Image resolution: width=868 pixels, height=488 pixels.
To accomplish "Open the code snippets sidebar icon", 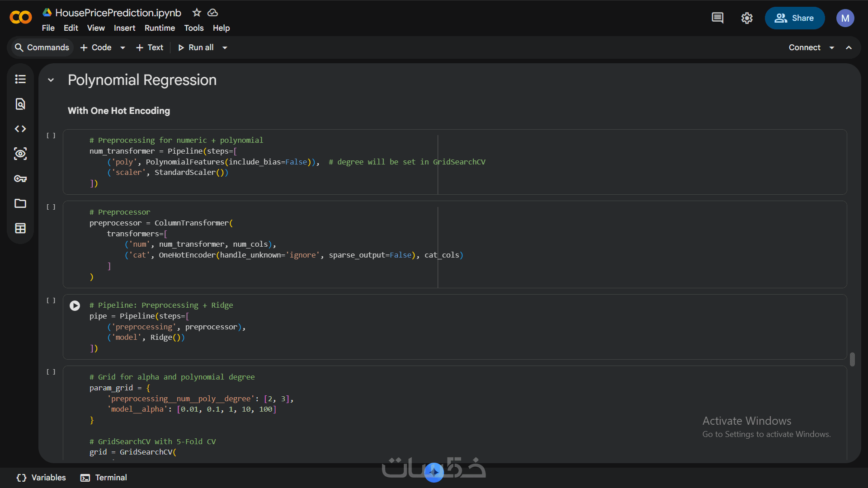I will click(20, 129).
